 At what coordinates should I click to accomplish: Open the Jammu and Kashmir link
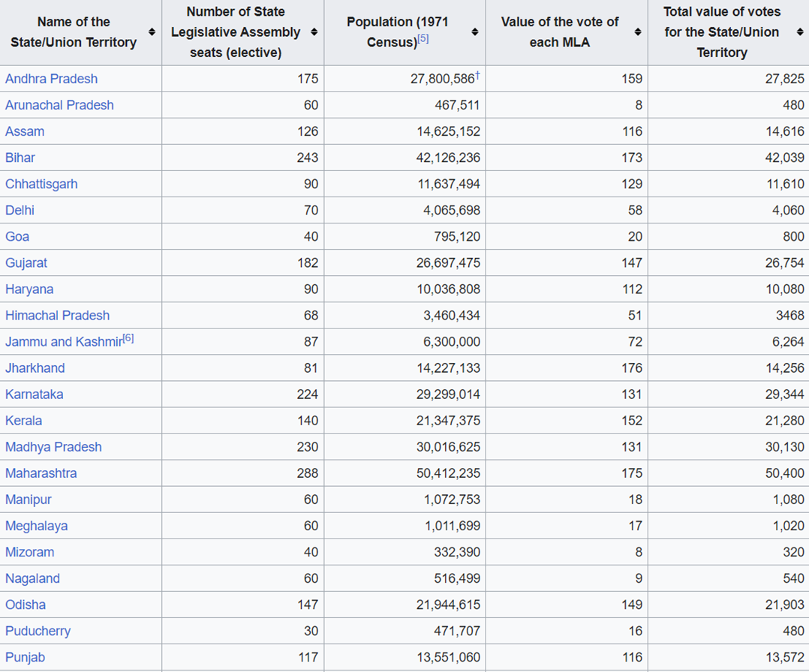(64, 342)
